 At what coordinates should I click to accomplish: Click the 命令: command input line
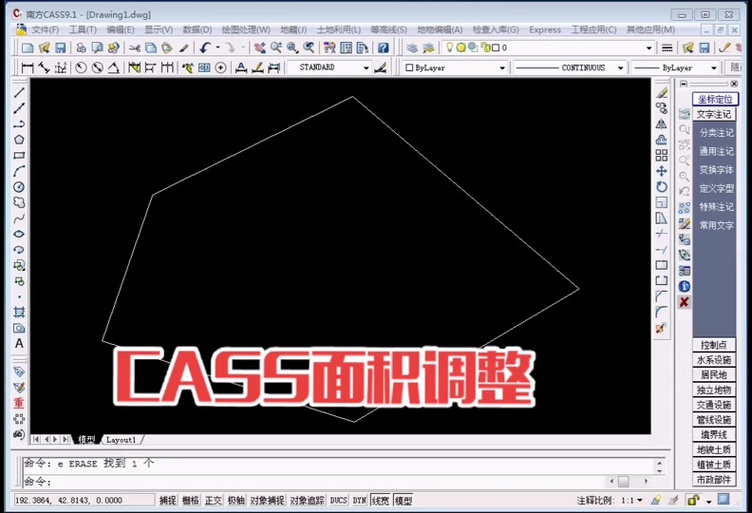[x=312, y=481]
